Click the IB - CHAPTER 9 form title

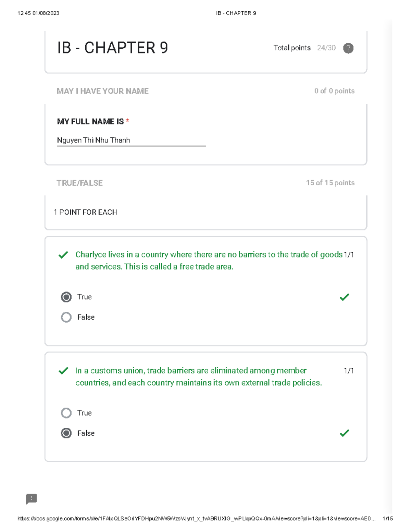click(x=112, y=48)
